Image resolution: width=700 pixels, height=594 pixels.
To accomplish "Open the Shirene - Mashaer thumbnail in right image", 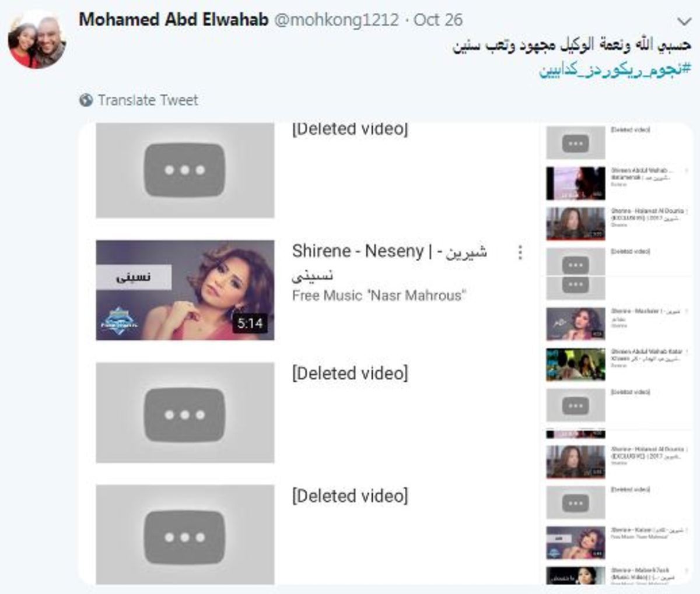I will click(x=575, y=324).
